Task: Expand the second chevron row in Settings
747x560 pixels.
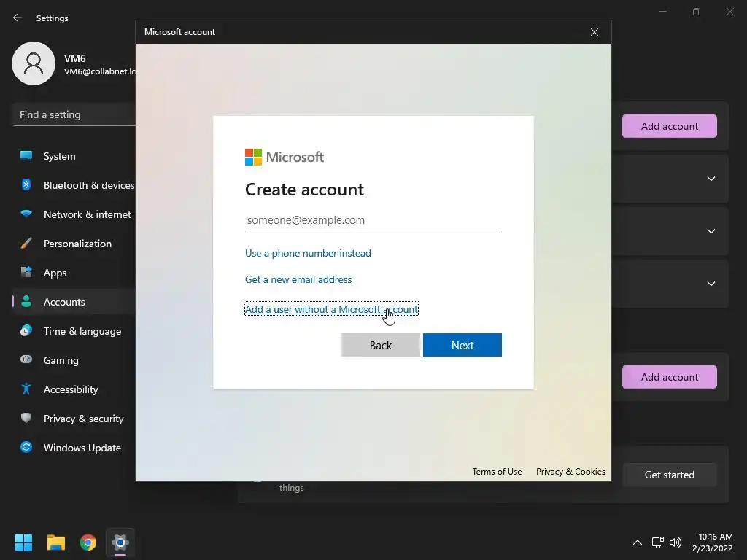Action: [711, 231]
